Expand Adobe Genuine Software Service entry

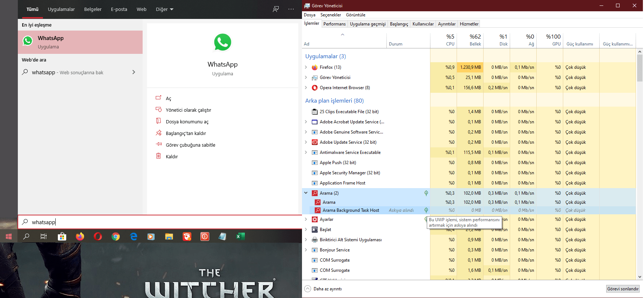click(x=306, y=132)
